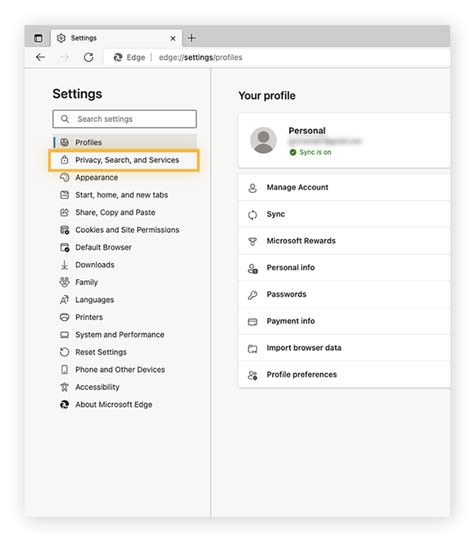Click the Edge logo in address bar
This screenshot has height=542, width=474.
[118, 57]
